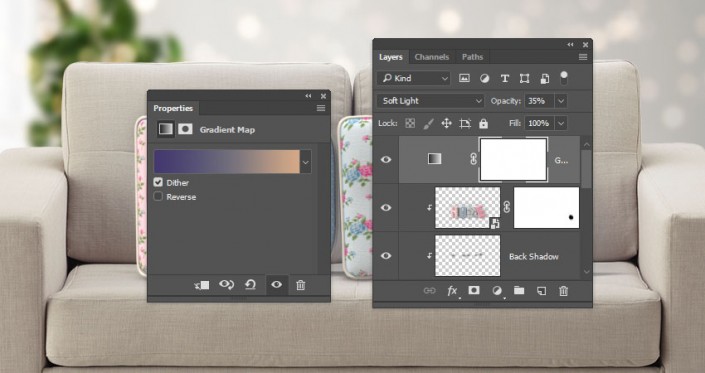The width and height of the screenshot is (705, 373).
Task: Open the Layers panel menu
Action: pyautogui.click(x=583, y=57)
